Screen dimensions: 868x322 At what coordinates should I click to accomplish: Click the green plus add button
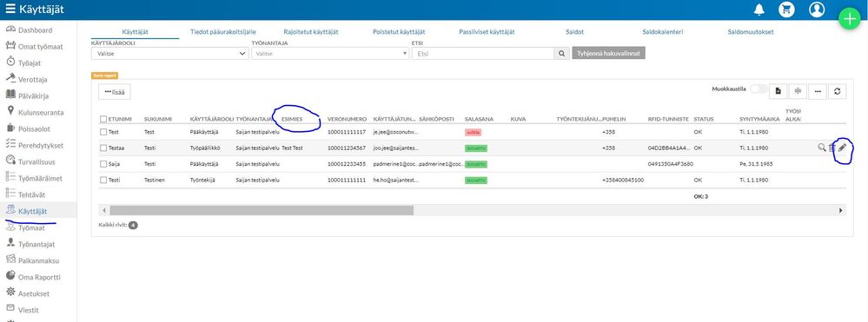click(x=849, y=18)
